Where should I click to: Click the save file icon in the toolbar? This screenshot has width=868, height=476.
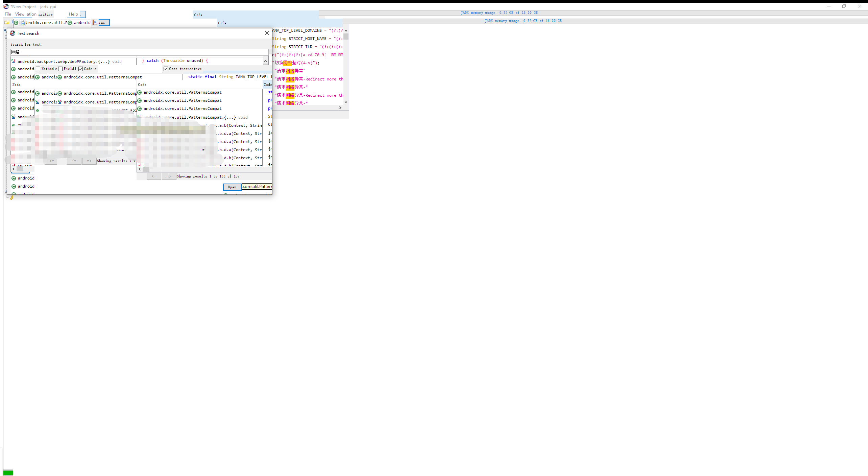[x=22, y=23]
